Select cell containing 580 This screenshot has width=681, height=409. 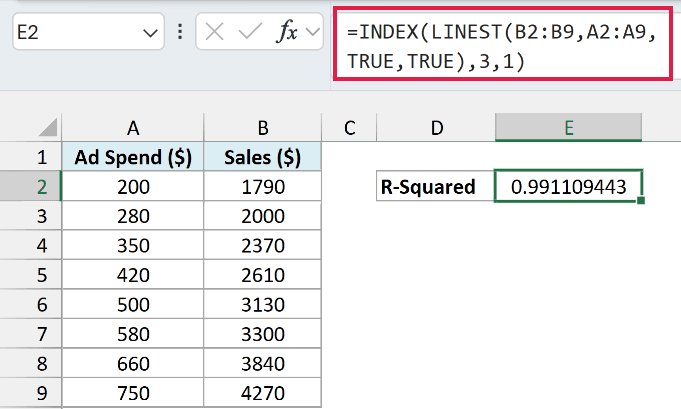coord(133,334)
